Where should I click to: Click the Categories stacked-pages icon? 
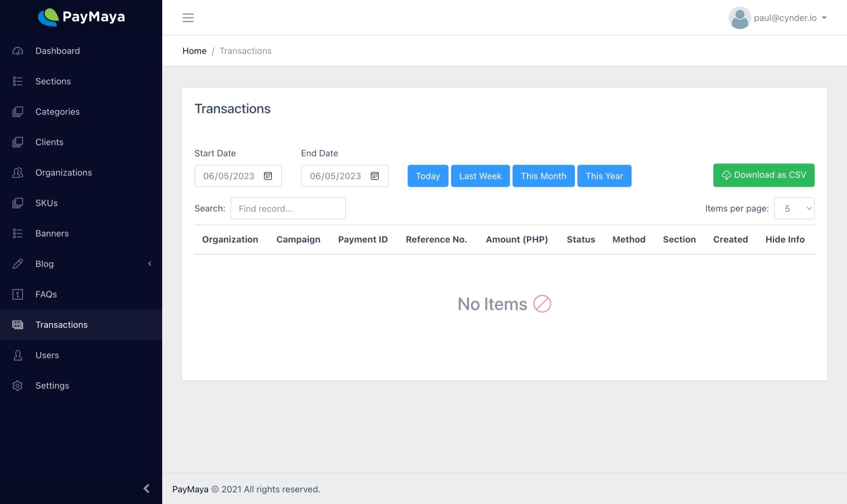[17, 112]
